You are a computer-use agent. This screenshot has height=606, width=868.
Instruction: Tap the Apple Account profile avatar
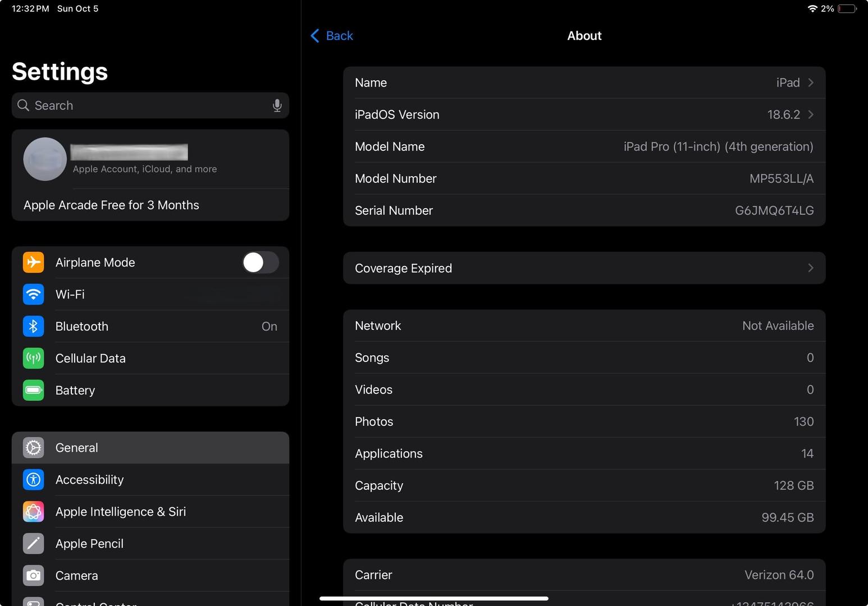point(45,159)
